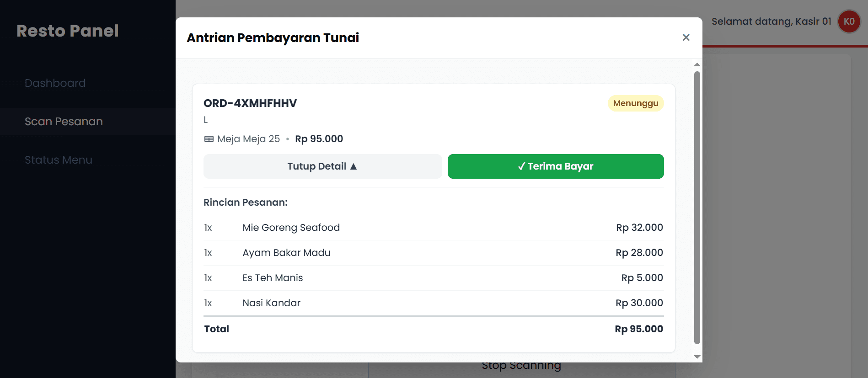Viewport: 868px width, 378px height.
Task: Close the Antrian Pembayaran Tunai dialog
Action: coord(686,37)
